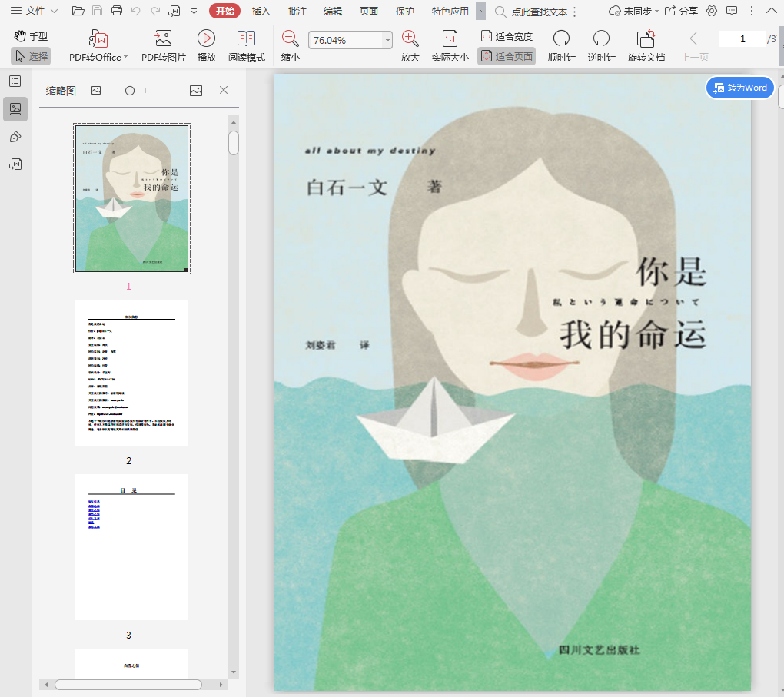
Task: Open settings gear icon
Action: (x=712, y=11)
